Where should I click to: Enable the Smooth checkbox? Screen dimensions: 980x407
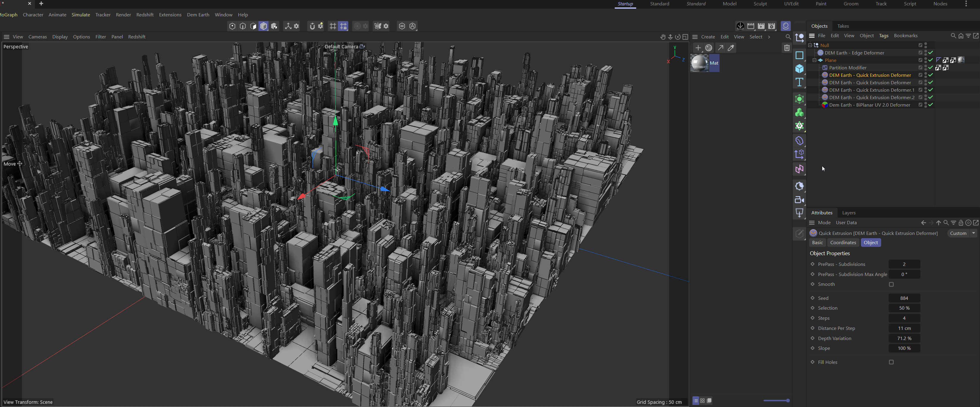[891, 285]
